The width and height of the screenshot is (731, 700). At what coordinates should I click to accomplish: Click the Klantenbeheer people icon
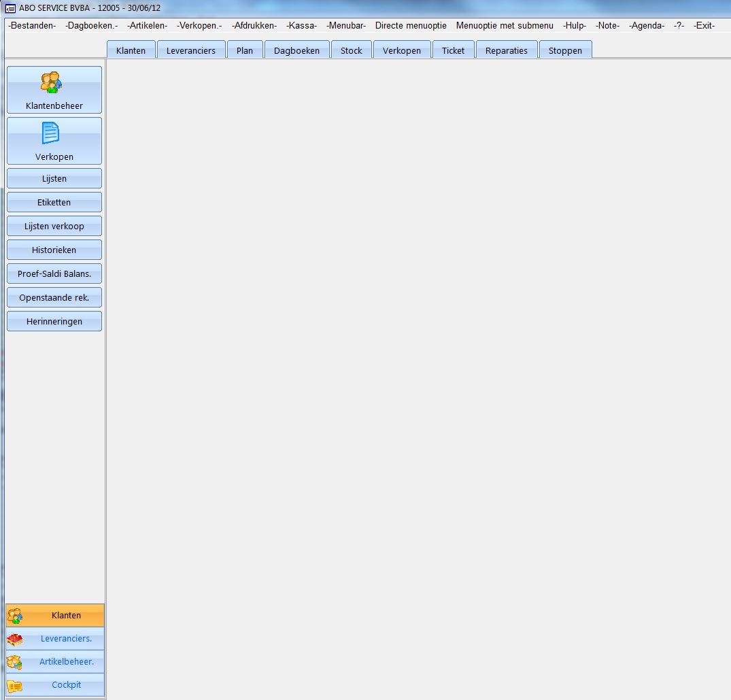(x=51, y=83)
